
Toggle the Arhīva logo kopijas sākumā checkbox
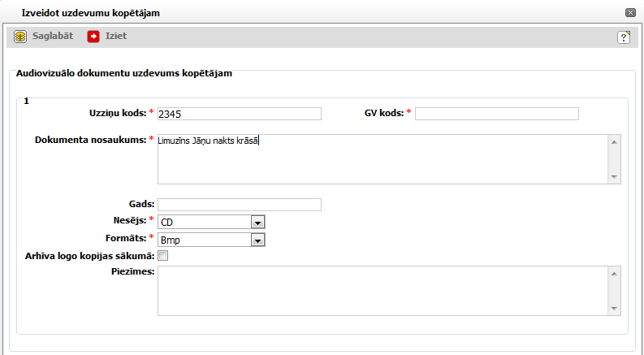click(162, 256)
